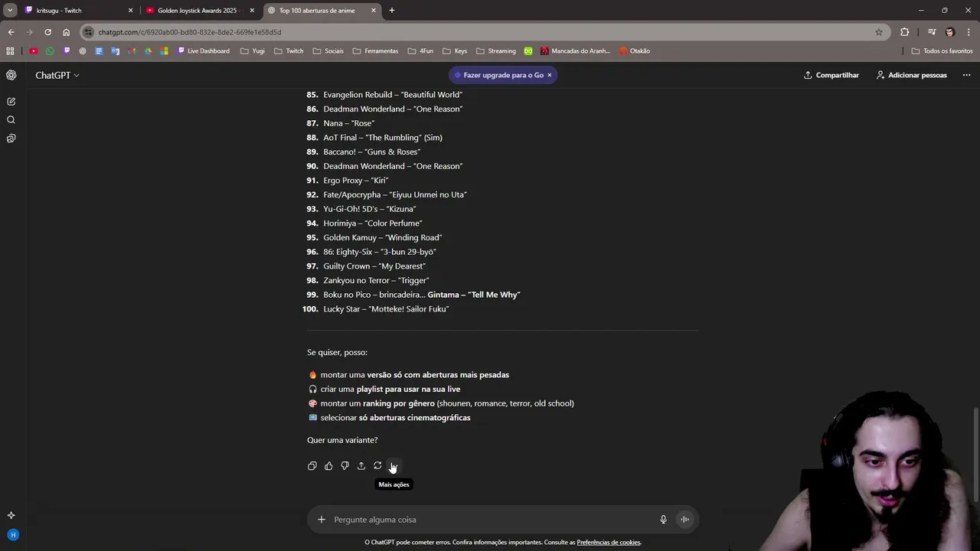Expand the Sociais bookmarks folder

(328, 51)
